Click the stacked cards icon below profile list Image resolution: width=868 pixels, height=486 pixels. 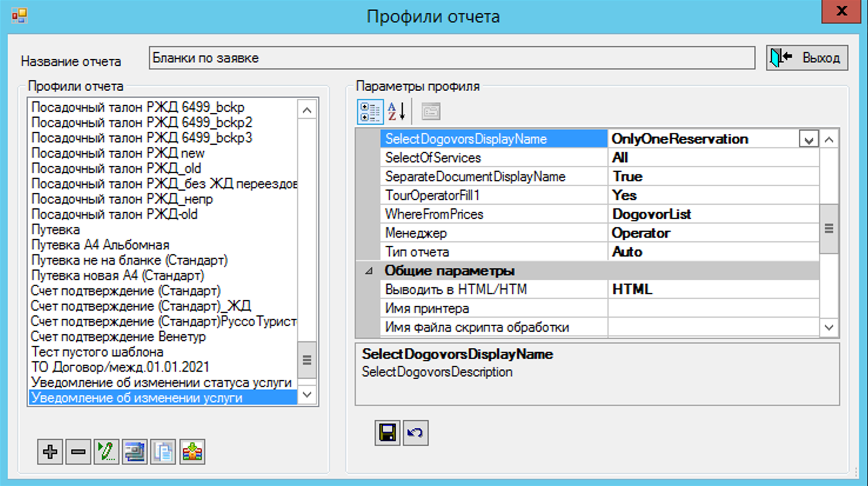pos(135,452)
